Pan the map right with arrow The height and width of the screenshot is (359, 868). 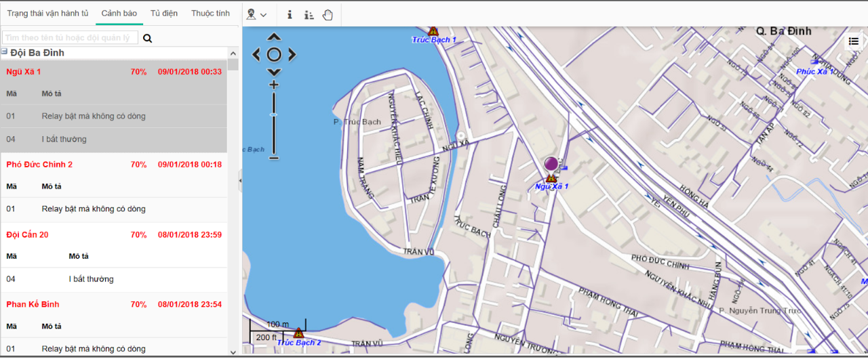[x=292, y=54]
